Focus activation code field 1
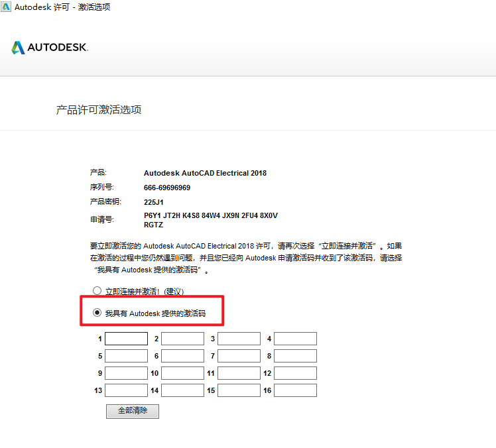Screen dimensions: 496x448 click(126, 339)
